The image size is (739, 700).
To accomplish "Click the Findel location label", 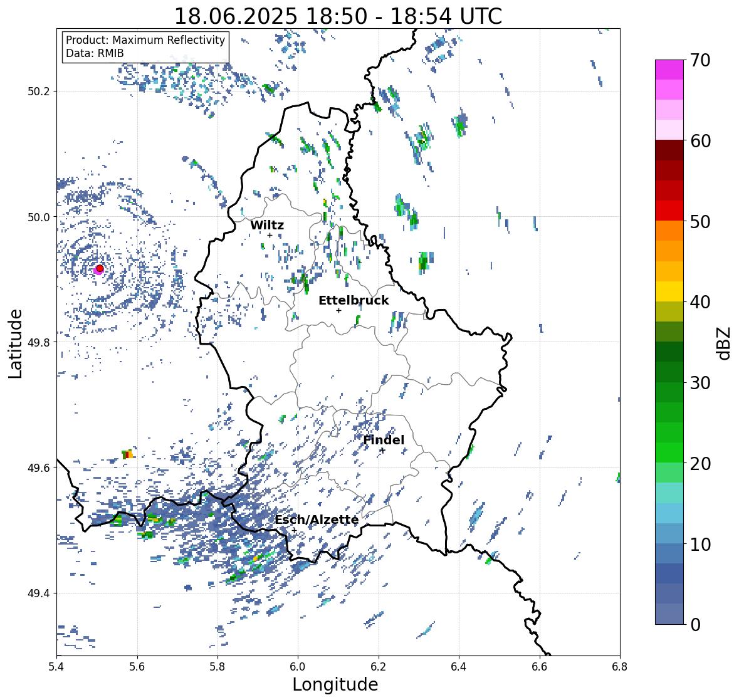I will 384,440.
